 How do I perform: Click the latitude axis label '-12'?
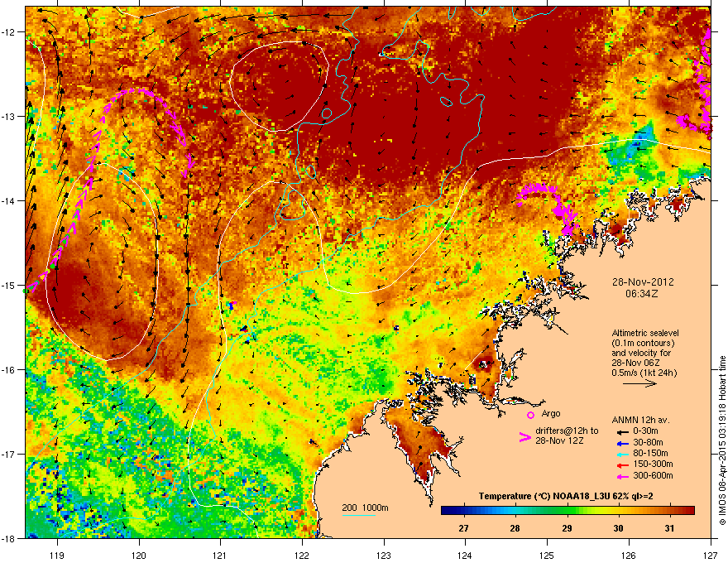coord(9,32)
